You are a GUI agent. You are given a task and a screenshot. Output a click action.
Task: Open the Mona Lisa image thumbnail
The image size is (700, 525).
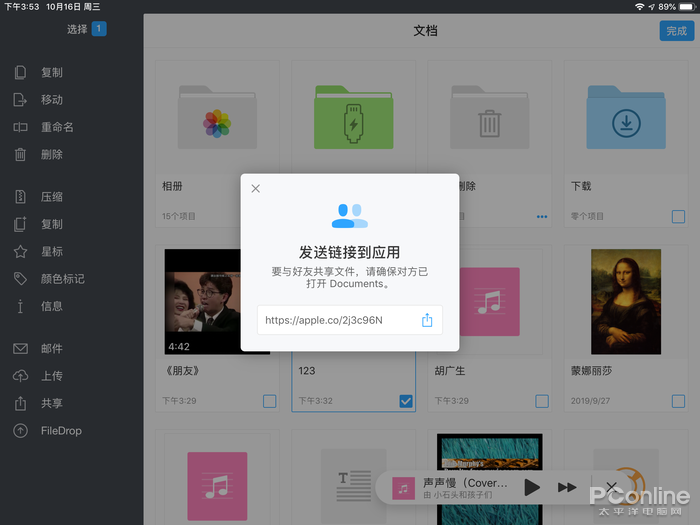(x=626, y=302)
